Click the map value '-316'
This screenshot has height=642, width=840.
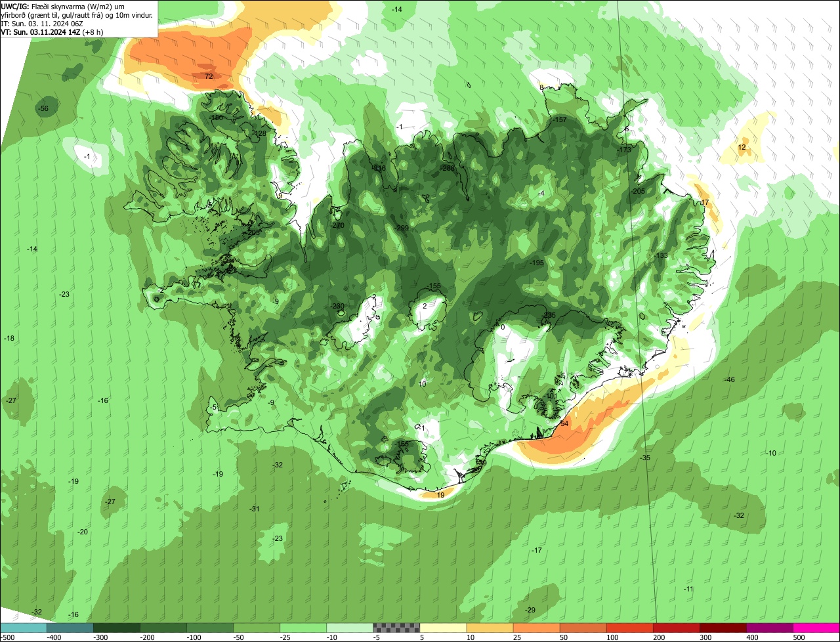point(379,168)
